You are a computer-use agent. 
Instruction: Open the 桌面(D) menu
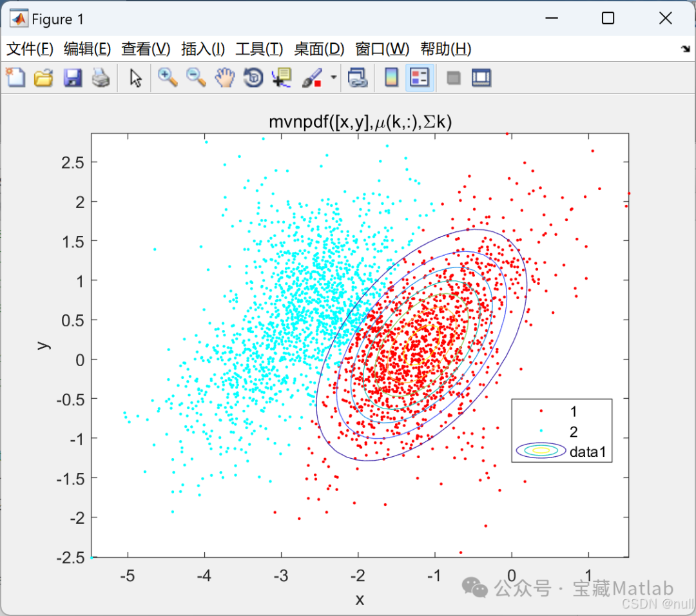point(319,49)
